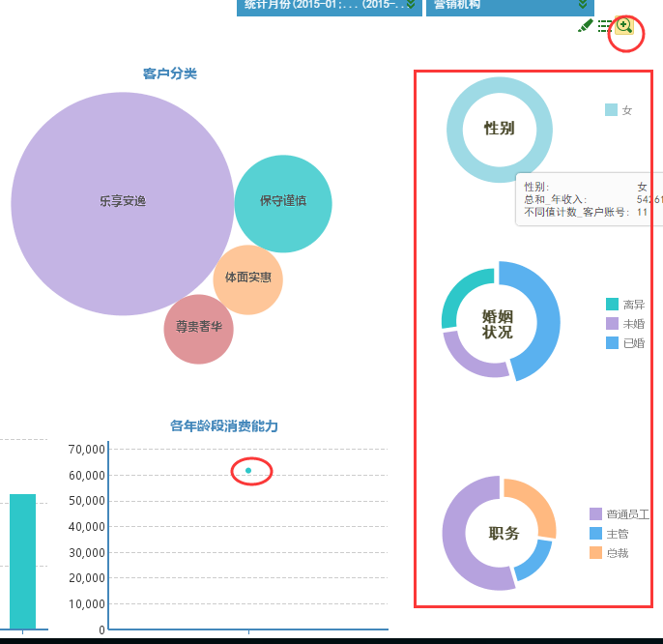The image size is (663, 644).
Task: Open the 营销机构 dropdown filter
Action: [510, 6]
